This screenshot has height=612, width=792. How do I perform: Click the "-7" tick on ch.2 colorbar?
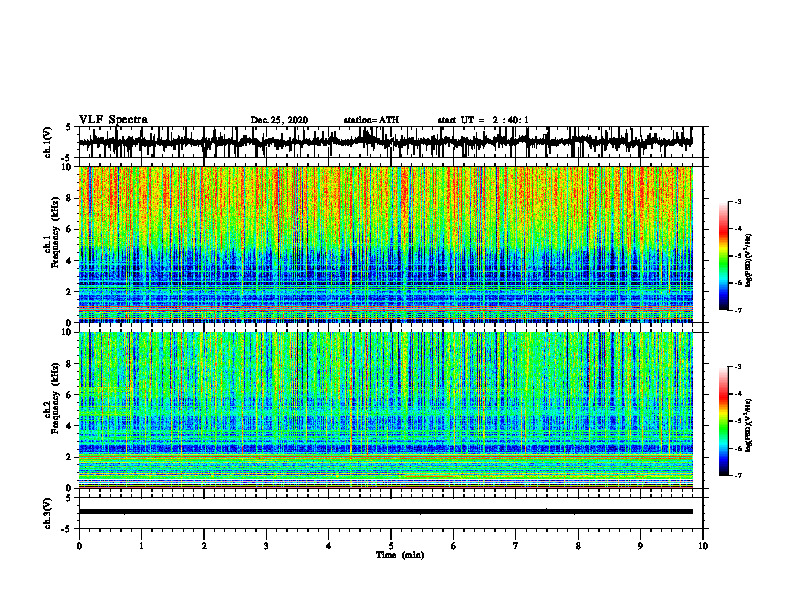pyautogui.click(x=738, y=475)
